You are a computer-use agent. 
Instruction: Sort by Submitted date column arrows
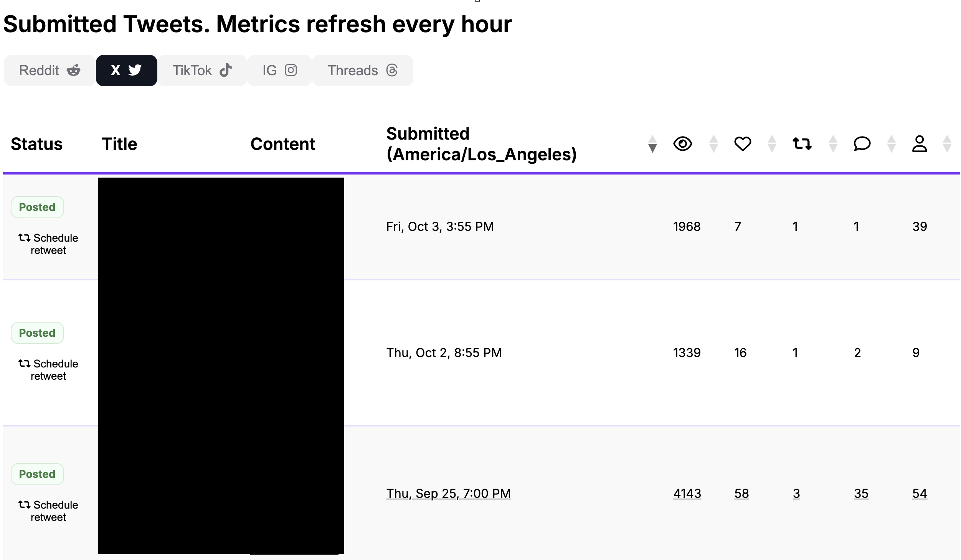pyautogui.click(x=652, y=144)
